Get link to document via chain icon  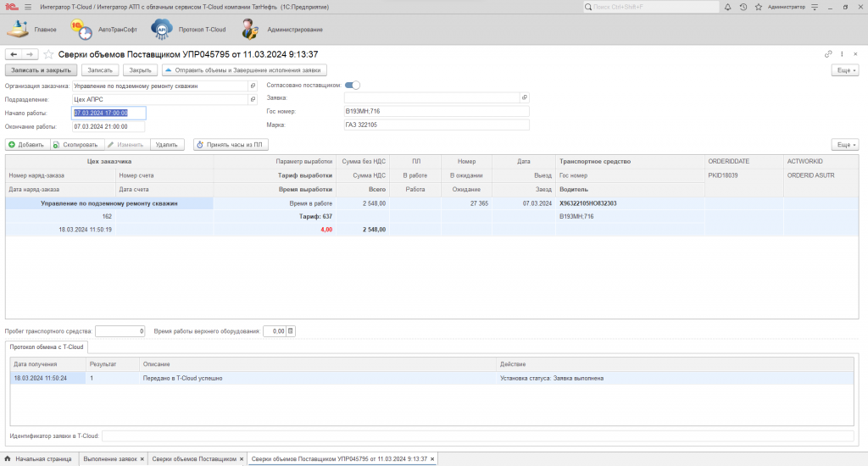point(828,54)
